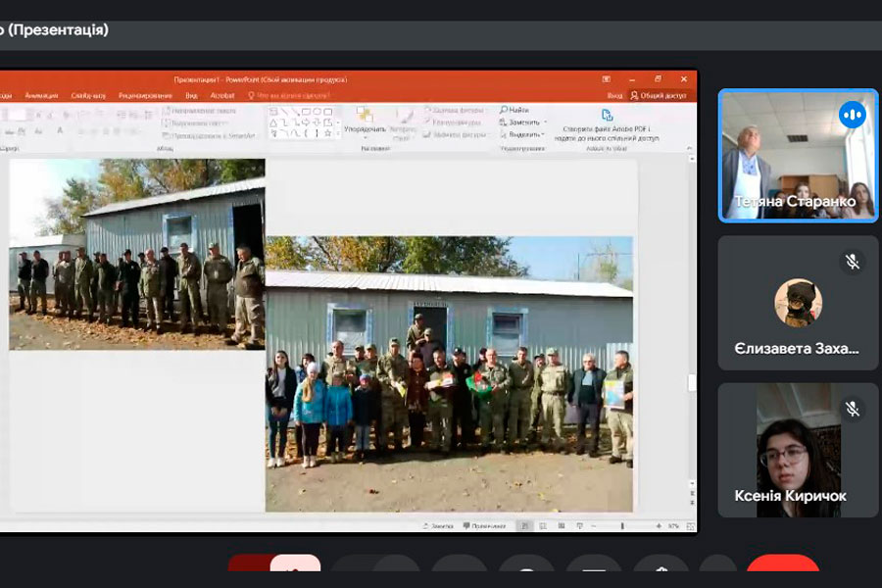The image size is (882, 588).
Task: Toggle Примечания comments pane in status bar
Action: pyautogui.click(x=484, y=526)
